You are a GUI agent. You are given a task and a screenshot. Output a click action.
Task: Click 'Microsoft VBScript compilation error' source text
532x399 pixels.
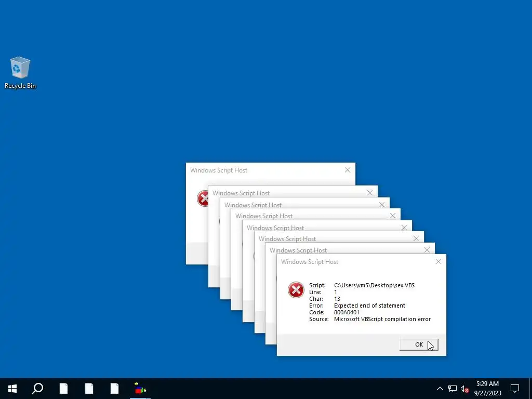click(x=382, y=319)
